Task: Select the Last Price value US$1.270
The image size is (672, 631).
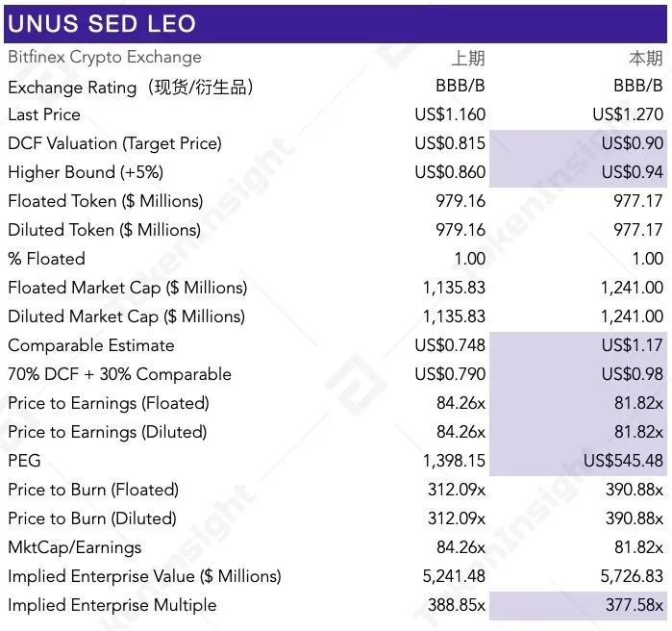Action: [628, 114]
